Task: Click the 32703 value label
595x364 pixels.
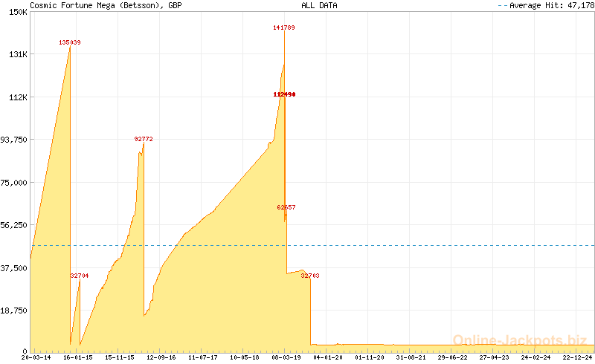Action: pos(310,276)
